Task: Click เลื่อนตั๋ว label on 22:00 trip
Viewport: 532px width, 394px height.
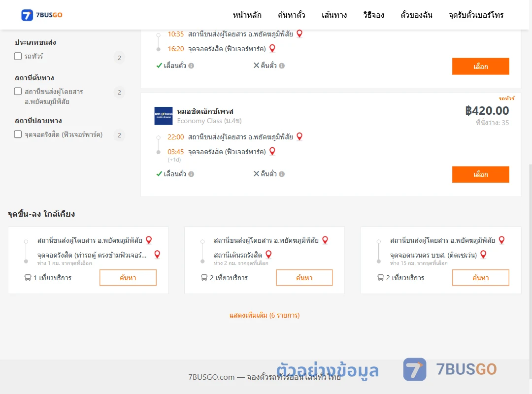Action: pos(175,174)
